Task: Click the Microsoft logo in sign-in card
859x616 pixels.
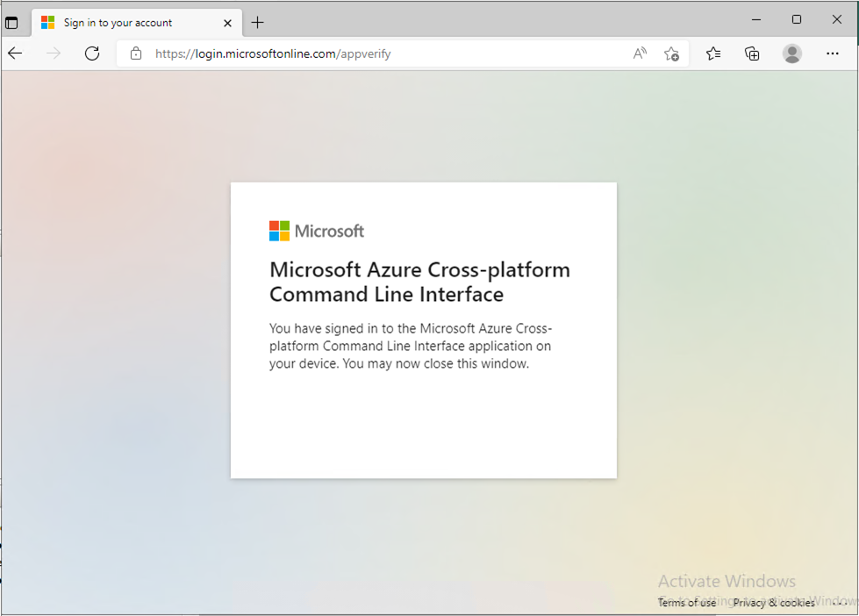Action: (317, 231)
